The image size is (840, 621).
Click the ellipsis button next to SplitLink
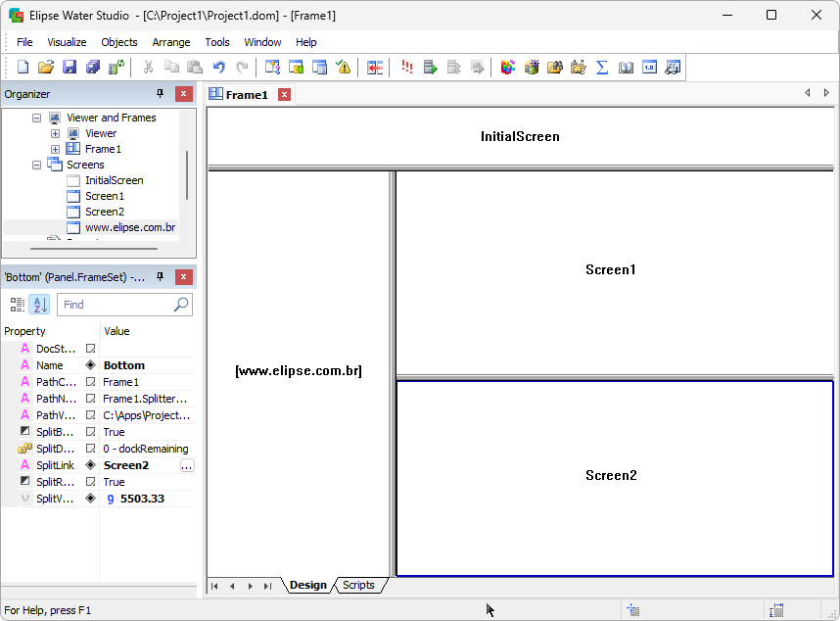(187, 466)
